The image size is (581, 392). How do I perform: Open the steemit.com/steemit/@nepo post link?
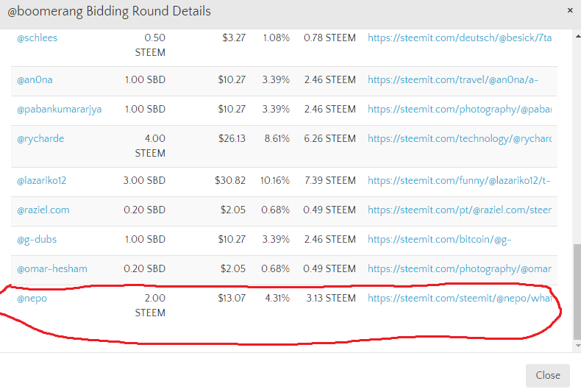(x=459, y=298)
